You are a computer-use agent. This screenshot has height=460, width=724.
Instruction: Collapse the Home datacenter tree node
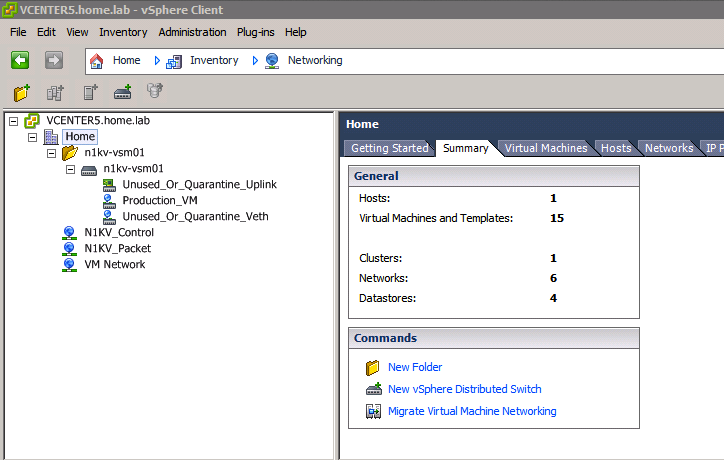point(33,137)
